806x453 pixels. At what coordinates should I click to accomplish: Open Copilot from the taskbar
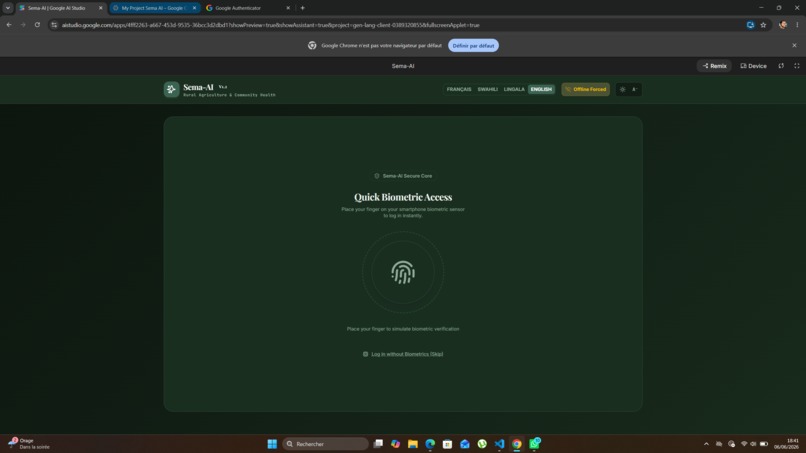pyautogui.click(x=395, y=444)
